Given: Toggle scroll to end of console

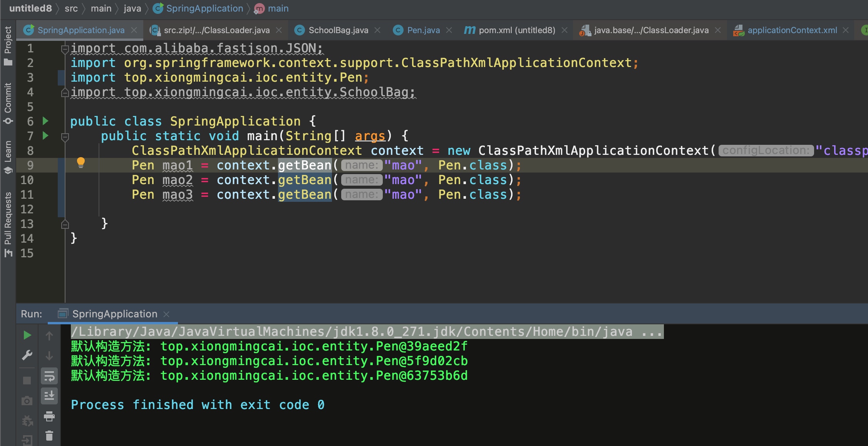Looking at the screenshot, I should click(49, 396).
